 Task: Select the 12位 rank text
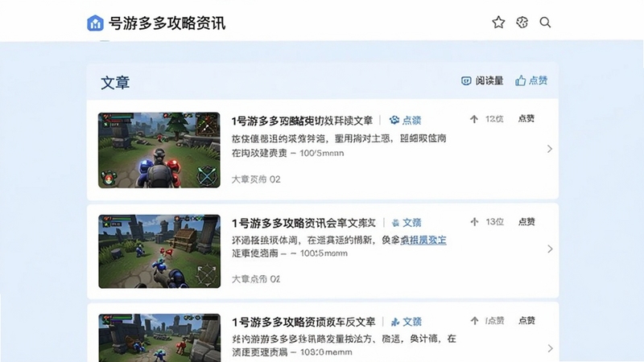(494, 119)
